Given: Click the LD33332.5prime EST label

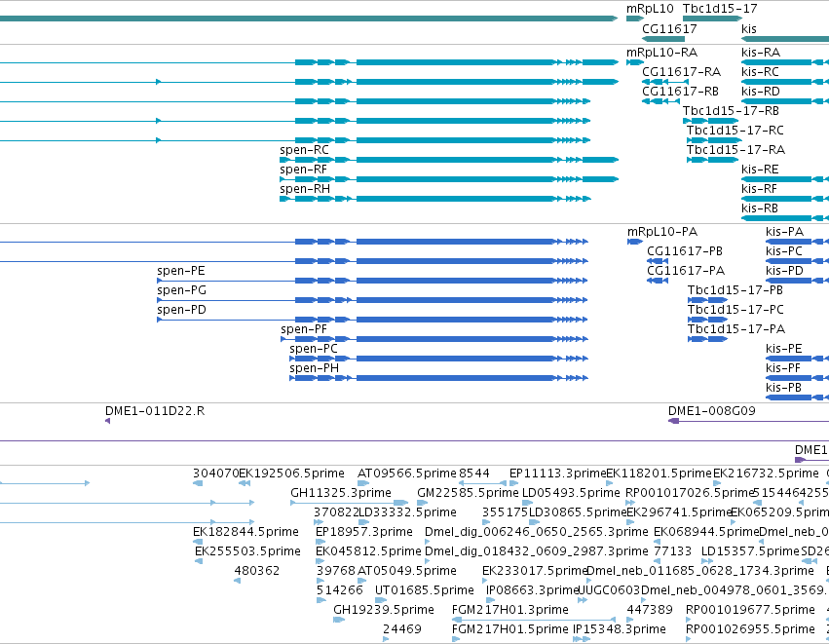Looking at the screenshot, I should coord(407,512).
